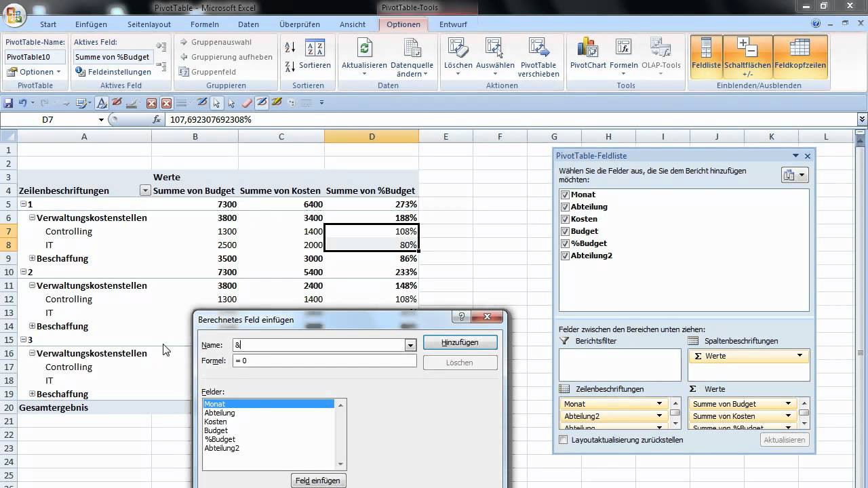Screen dimensions: 868x488
Task: Open Löschen pivot clear menu
Action: [x=458, y=57]
